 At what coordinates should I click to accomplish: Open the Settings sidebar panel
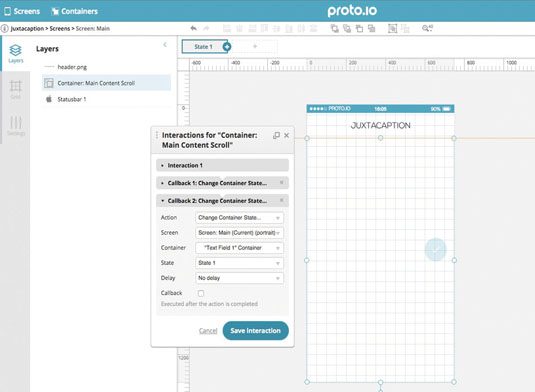point(16,126)
